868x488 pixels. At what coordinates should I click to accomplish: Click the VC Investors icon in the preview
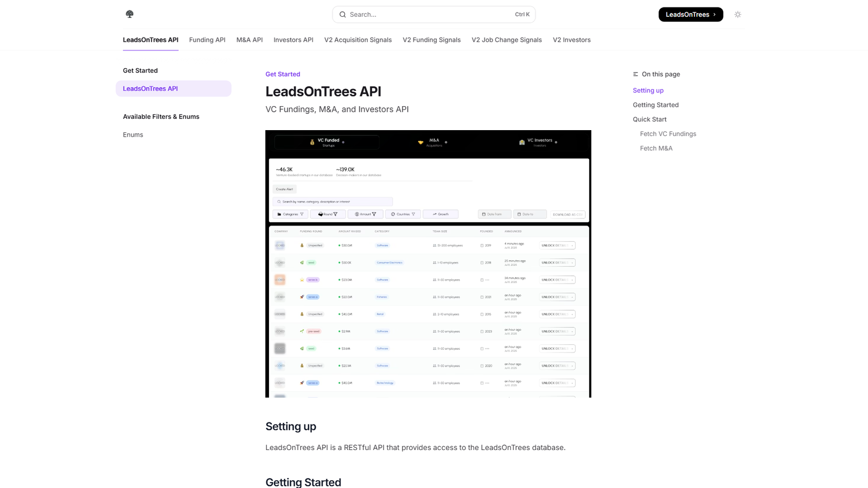[522, 142]
